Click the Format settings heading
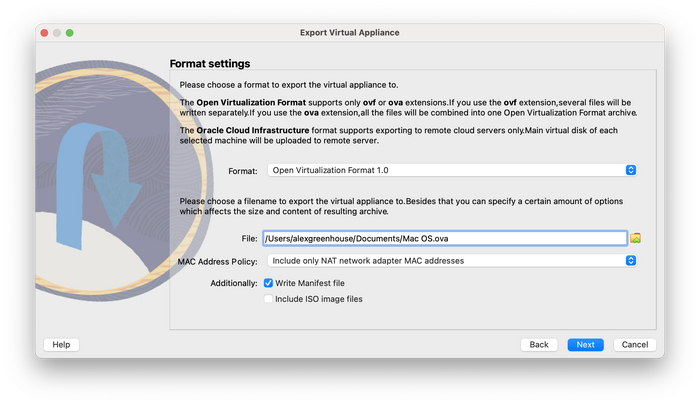This screenshot has height=405, width=700. (x=210, y=64)
